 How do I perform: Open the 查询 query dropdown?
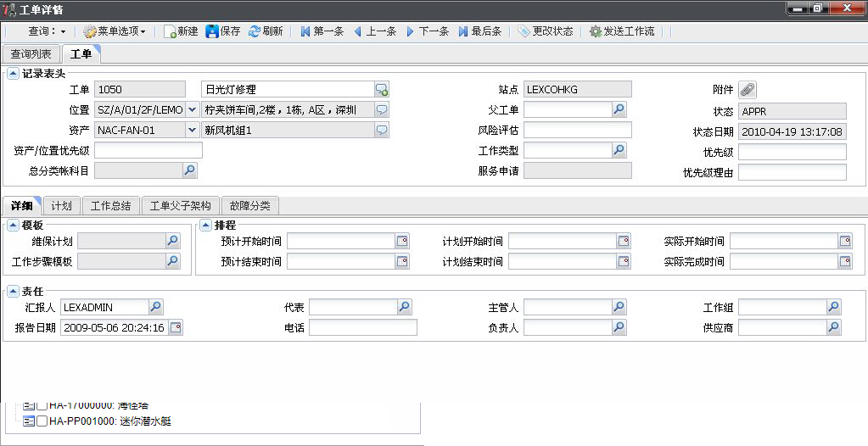[x=47, y=31]
